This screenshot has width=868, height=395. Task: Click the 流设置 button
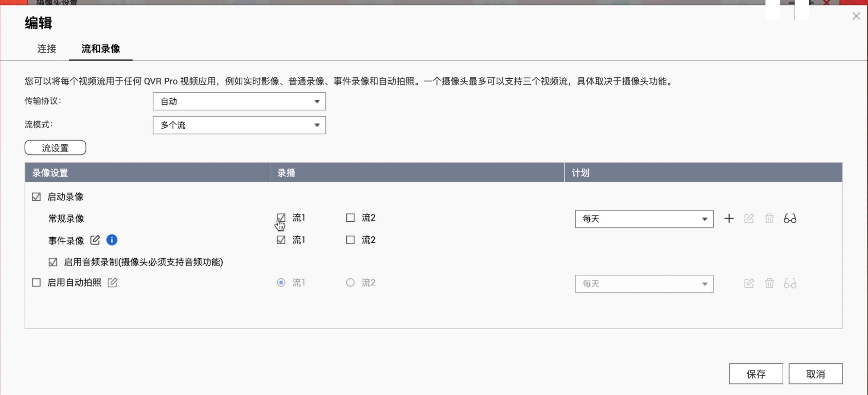55,147
